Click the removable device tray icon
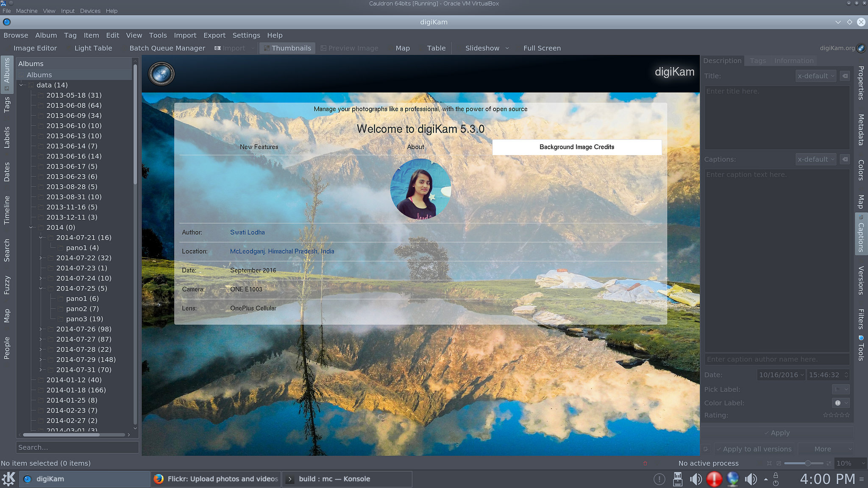 [x=678, y=479]
